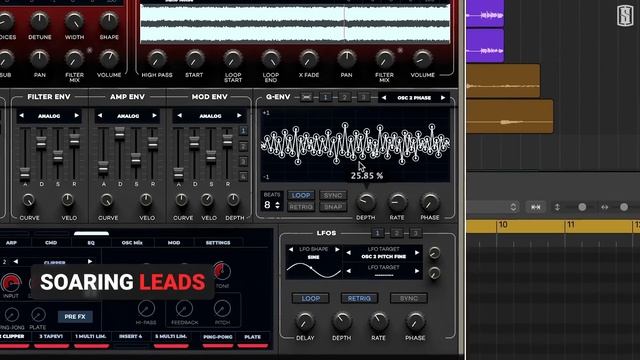The image size is (640, 360).
Task: Click the HI-PASS knob in FX panel
Action: pos(146,309)
